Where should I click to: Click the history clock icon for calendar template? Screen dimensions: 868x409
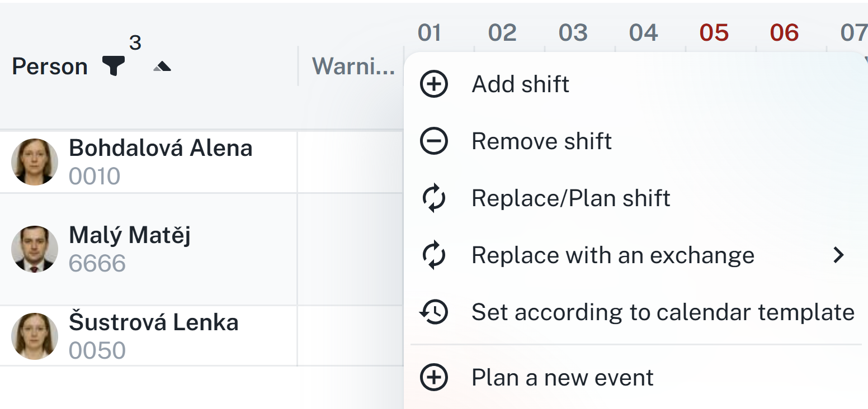click(x=434, y=312)
